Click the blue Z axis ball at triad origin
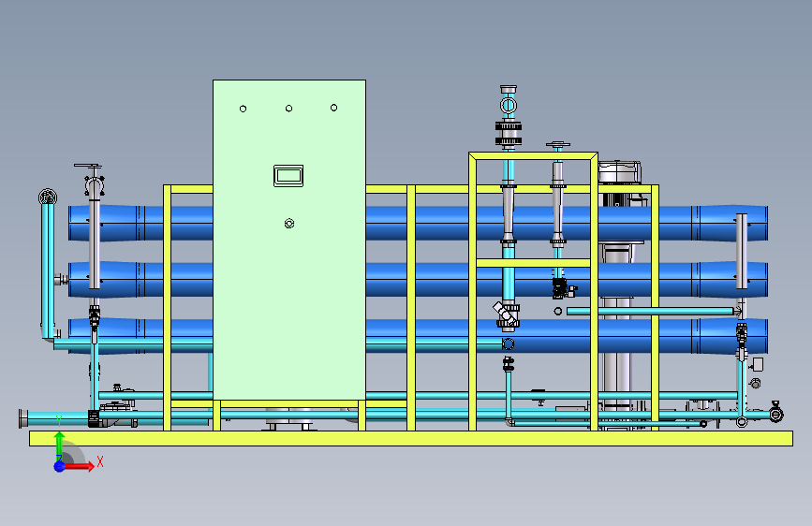This screenshot has width=812, height=526. 59,466
